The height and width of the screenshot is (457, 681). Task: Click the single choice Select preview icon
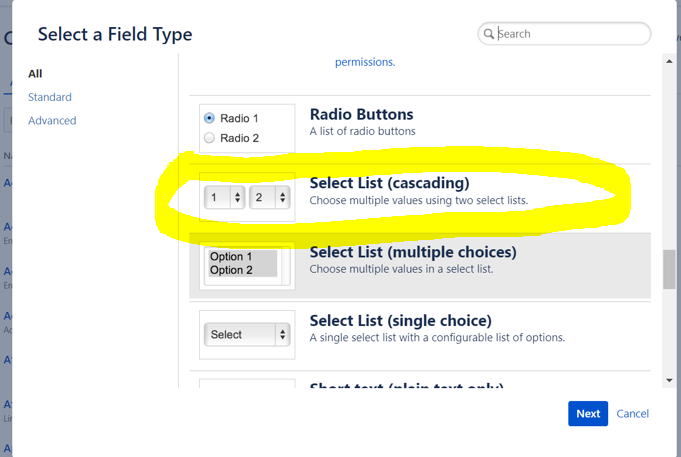(247, 334)
